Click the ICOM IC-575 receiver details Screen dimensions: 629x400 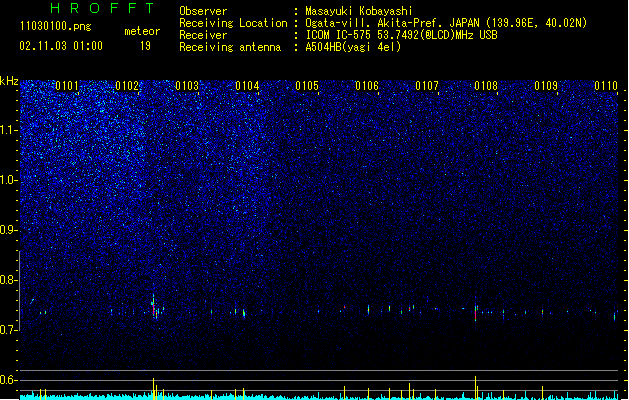[402, 35]
